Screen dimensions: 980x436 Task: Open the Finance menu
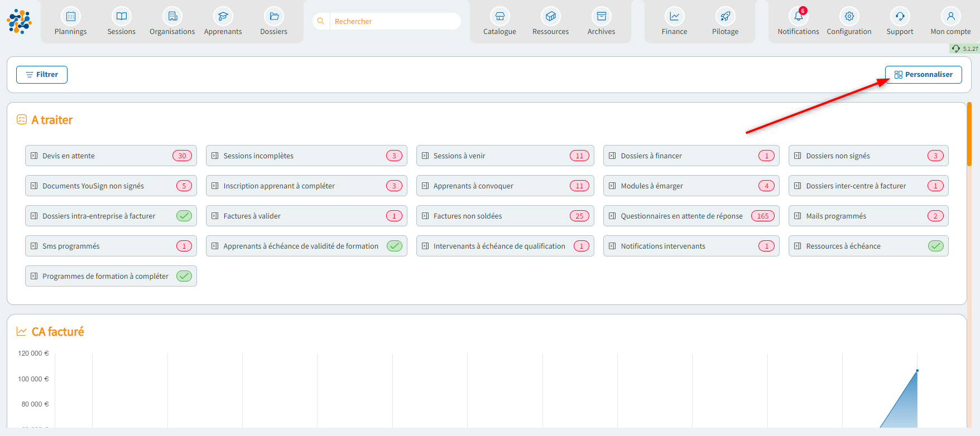[x=674, y=22]
